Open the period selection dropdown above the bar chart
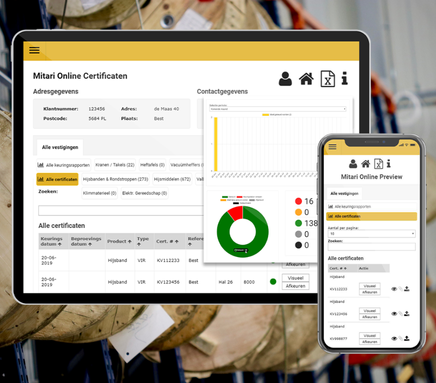This screenshot has height=383, width=436. 278,109
